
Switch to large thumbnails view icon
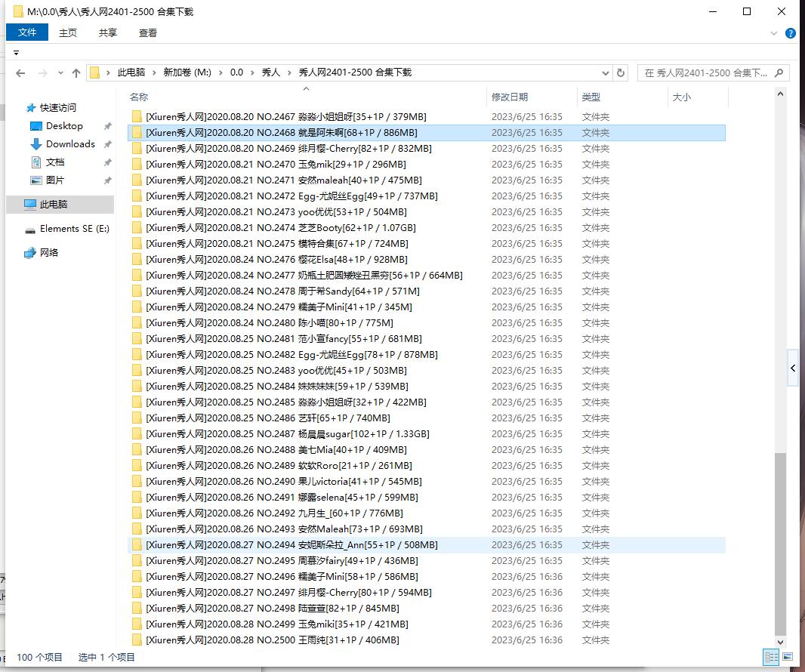click(x=787, y=657)
